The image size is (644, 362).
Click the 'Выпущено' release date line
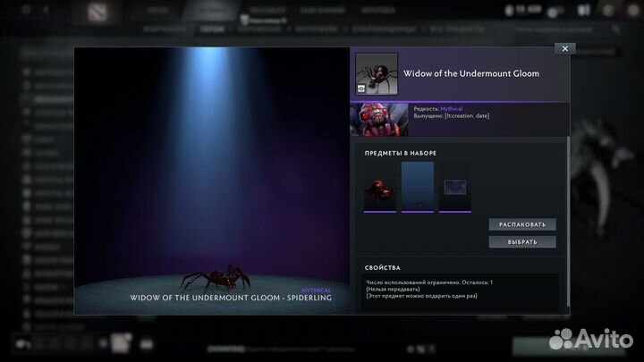pos(452,115)
